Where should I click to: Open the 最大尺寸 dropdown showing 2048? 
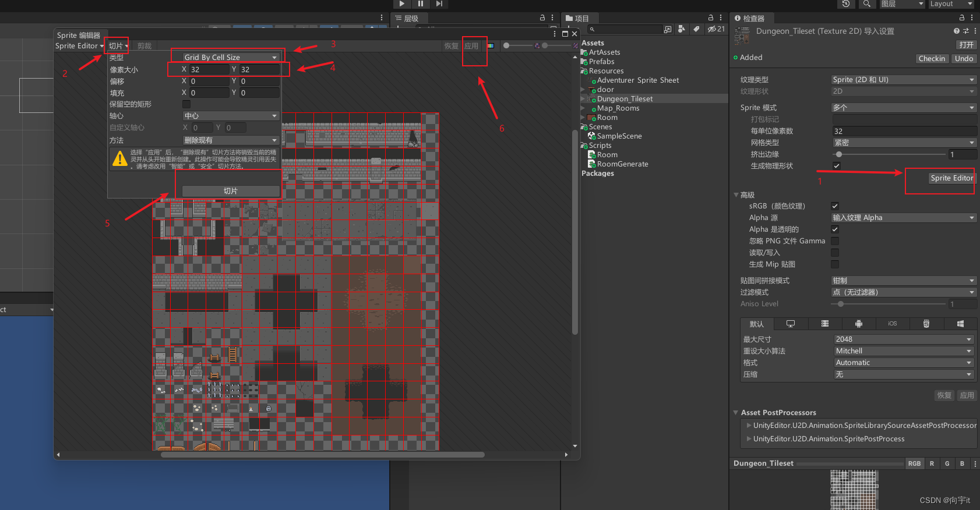(x=904, y=339)
